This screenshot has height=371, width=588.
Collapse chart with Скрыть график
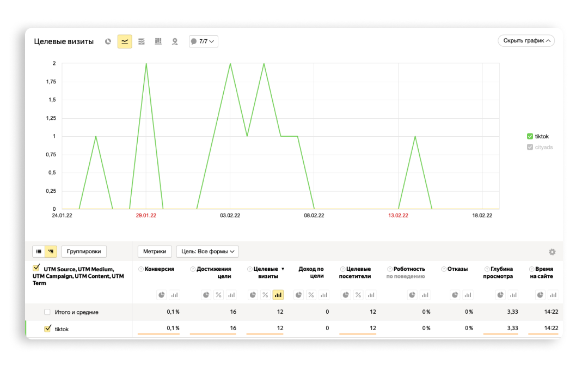[x=526, y=41]
